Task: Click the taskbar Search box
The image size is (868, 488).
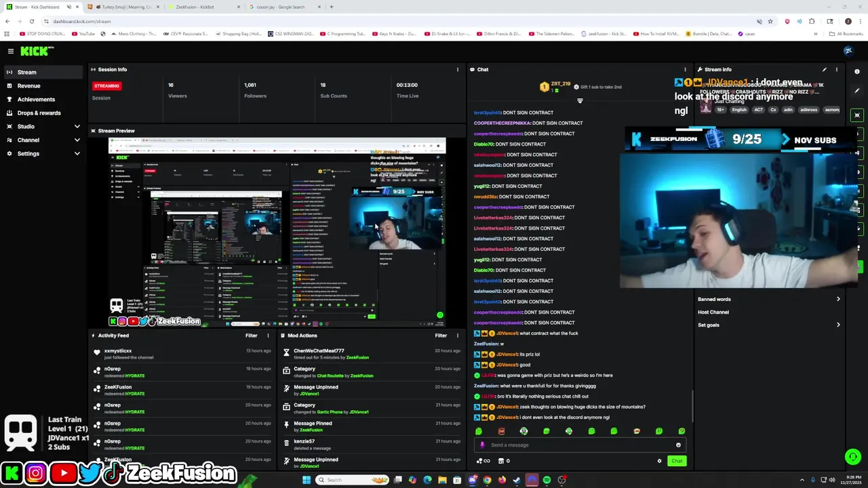Action: click(353, 480)
